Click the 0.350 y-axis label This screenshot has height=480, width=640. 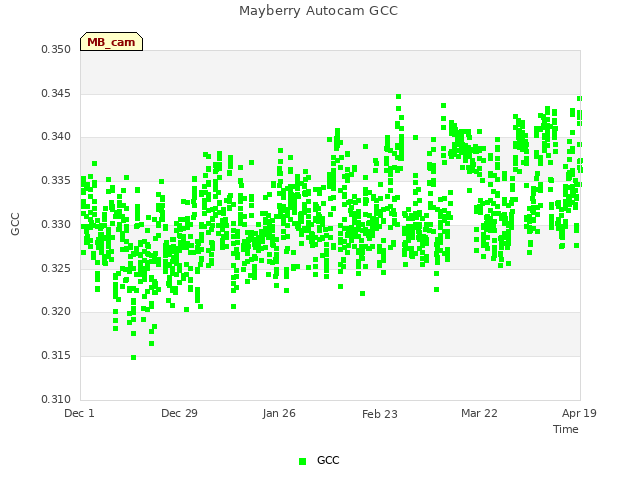pos(56,49)
